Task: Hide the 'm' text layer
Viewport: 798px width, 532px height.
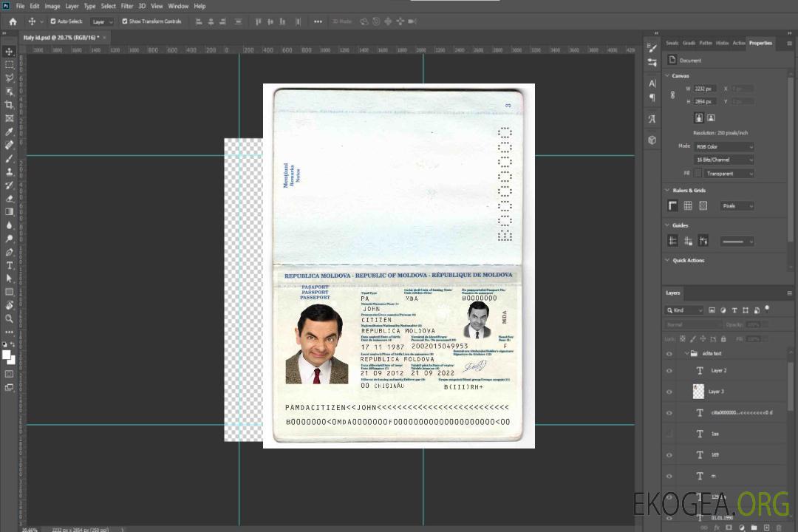Action: [x=669, y=476]
